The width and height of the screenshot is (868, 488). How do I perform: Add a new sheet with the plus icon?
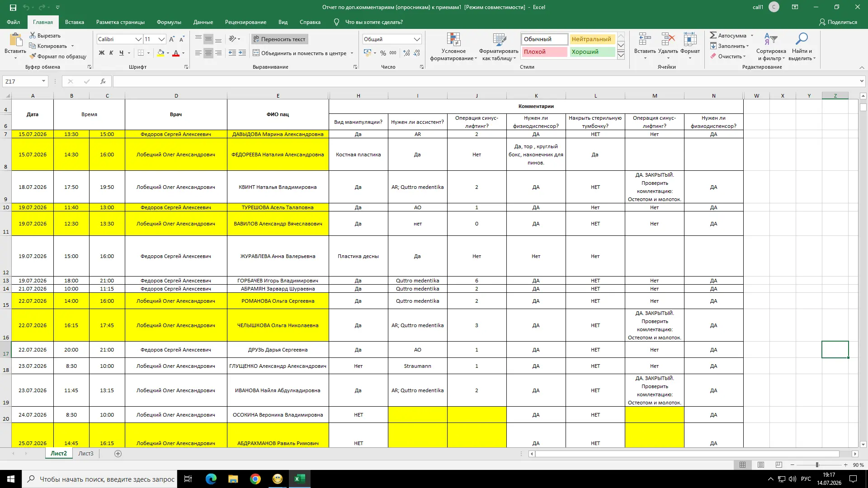pos(118,454)
